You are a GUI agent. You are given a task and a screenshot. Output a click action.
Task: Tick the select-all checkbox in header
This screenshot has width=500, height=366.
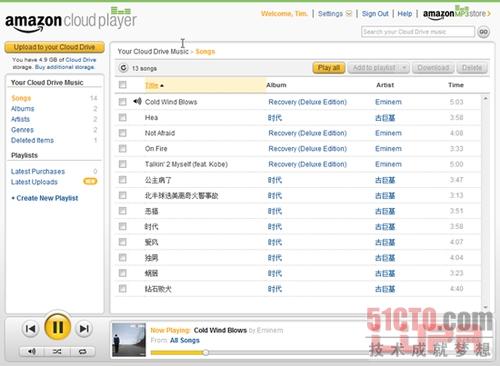click(x=123, y=85)
